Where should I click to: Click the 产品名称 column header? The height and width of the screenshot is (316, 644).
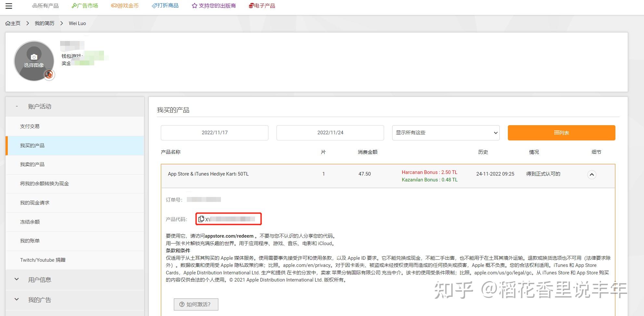(171, 152)
